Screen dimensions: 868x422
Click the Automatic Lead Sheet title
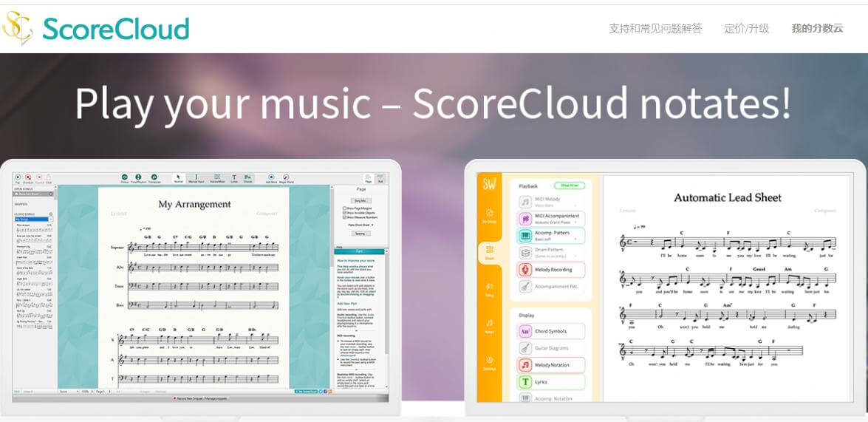tap(728, 198)
